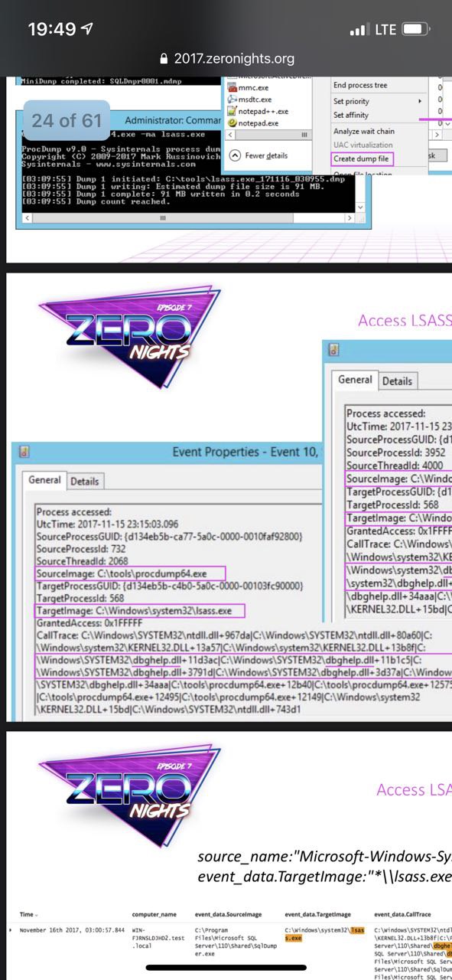Click 'SourceThreadId: 2068' line

(x=81, y=560)
